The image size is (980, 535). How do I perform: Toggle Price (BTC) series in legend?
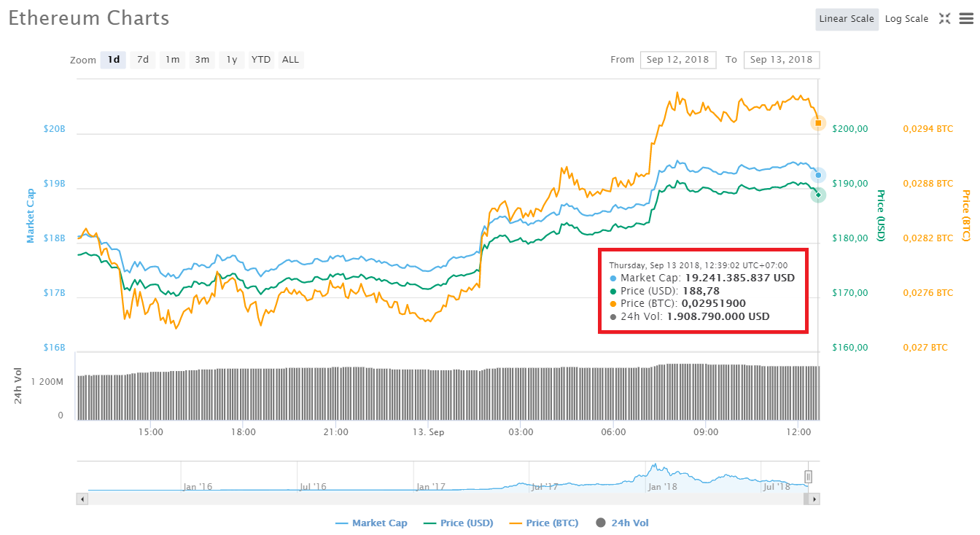[x=543, y=523]
